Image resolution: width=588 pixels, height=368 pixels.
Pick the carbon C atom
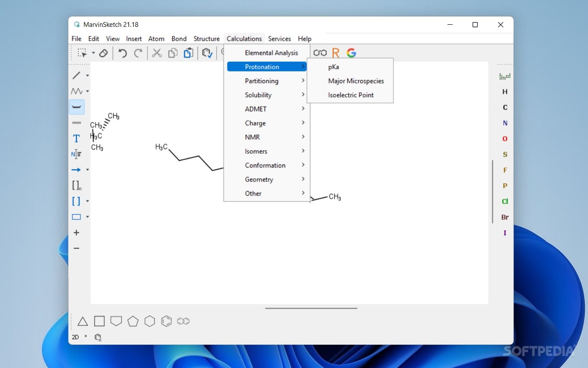tap(505, 107)
